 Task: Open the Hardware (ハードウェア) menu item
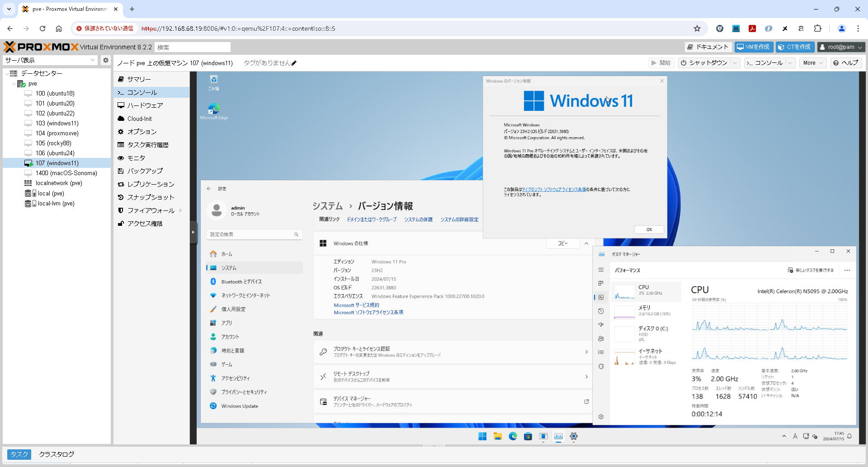[151, 105]
